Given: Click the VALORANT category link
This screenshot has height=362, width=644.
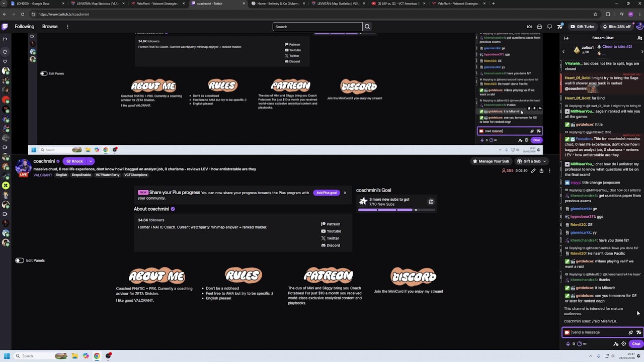Looking at the screenshot, I should [43, 175].
